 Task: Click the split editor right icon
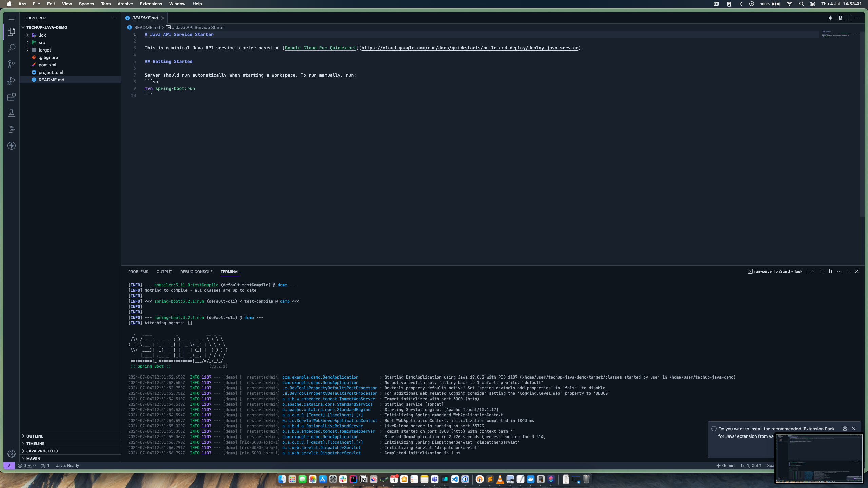[x=848, y=18]
